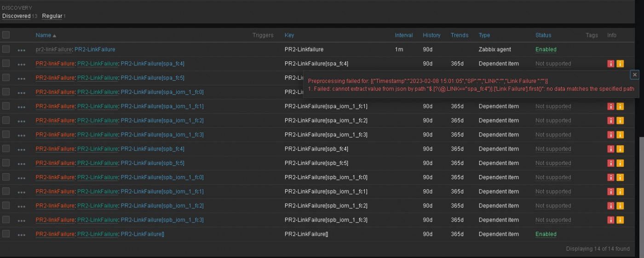The image size is (644, 258).
Task: Close the preprocessing error popup
Action: click(x=635, y=75)
